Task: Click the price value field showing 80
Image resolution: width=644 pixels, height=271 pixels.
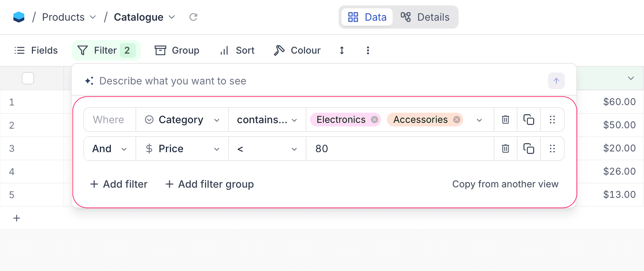Action: [x=398, y=149]
